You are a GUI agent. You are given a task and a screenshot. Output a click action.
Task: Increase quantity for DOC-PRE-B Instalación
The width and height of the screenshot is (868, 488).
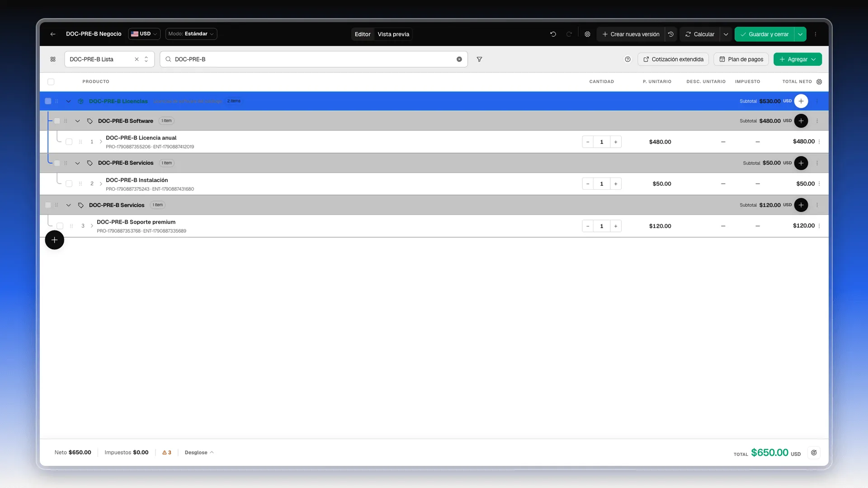coord(616,183)
